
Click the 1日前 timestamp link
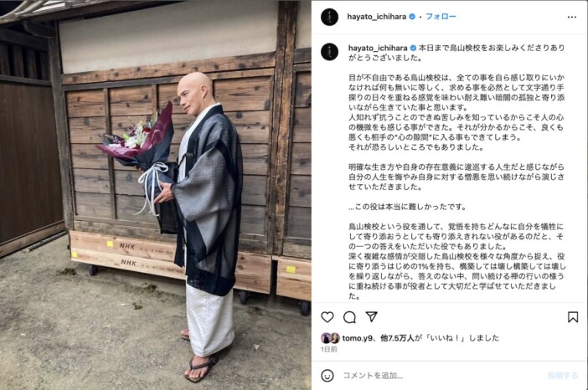pyautogui.click(x=329, y=349)
